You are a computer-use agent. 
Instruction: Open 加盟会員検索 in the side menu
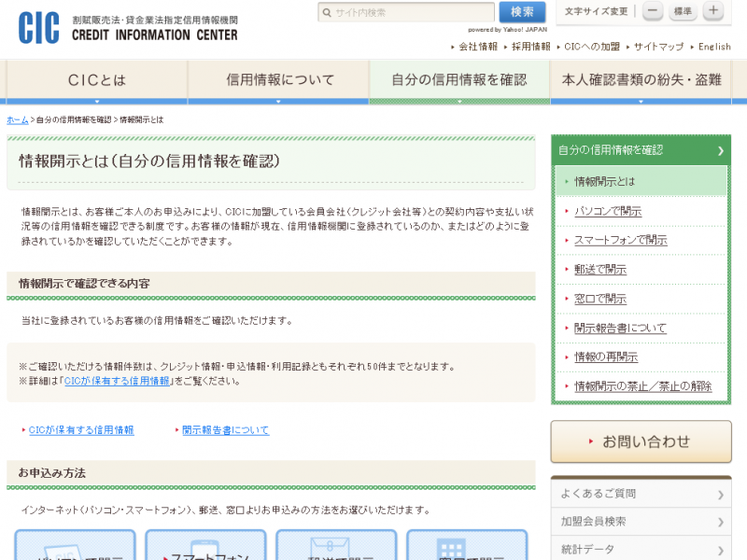pyautogui.click(x=641, y=522)
